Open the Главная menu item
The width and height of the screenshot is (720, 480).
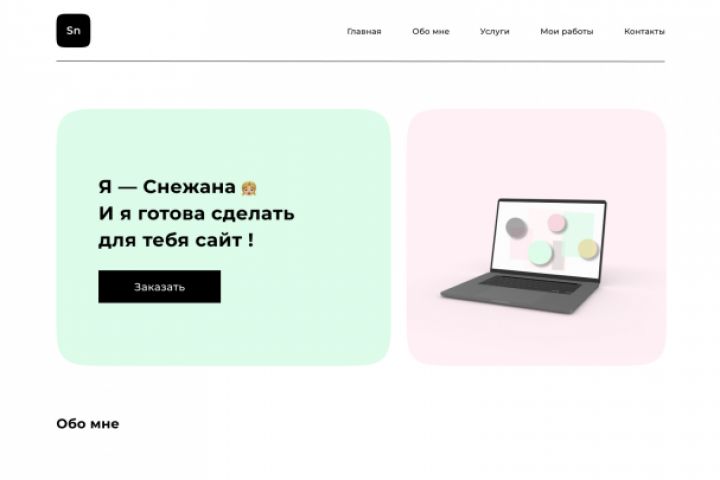364,32
